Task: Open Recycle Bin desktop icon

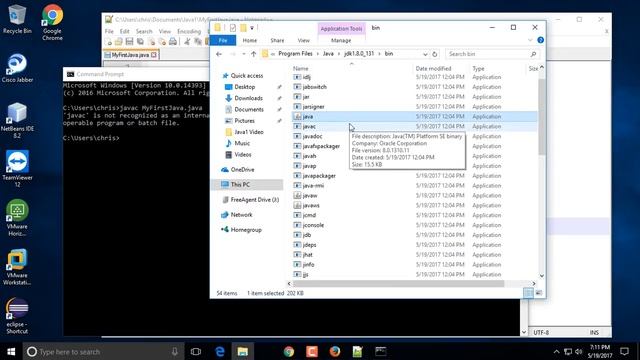Action: [17, 19]
